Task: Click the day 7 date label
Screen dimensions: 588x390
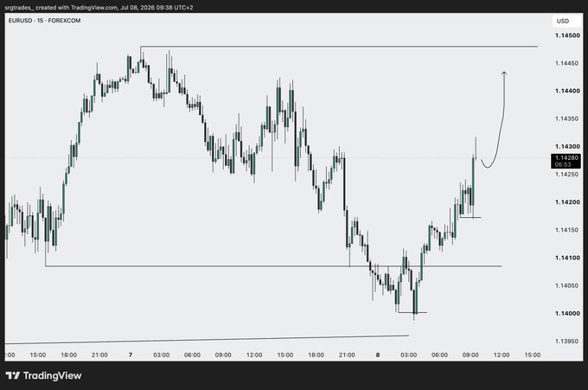Action: (131, 355)
